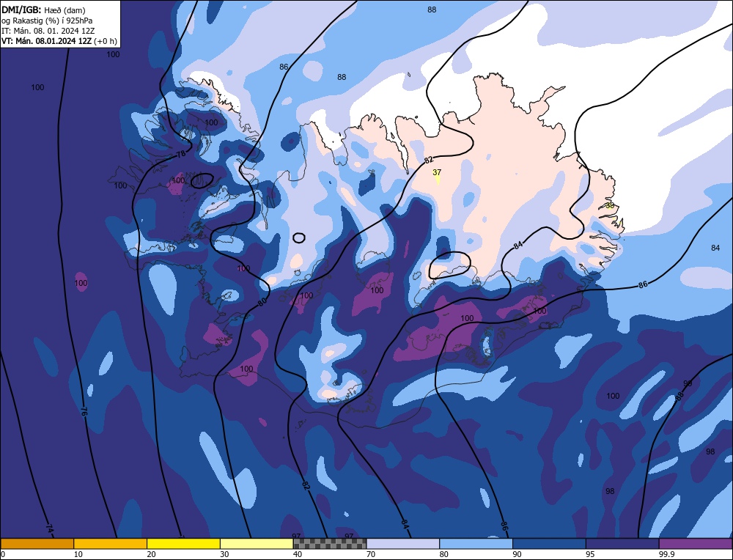Select the pale yellow 30–40 legend swatch
733x560 pixels.
257,544
